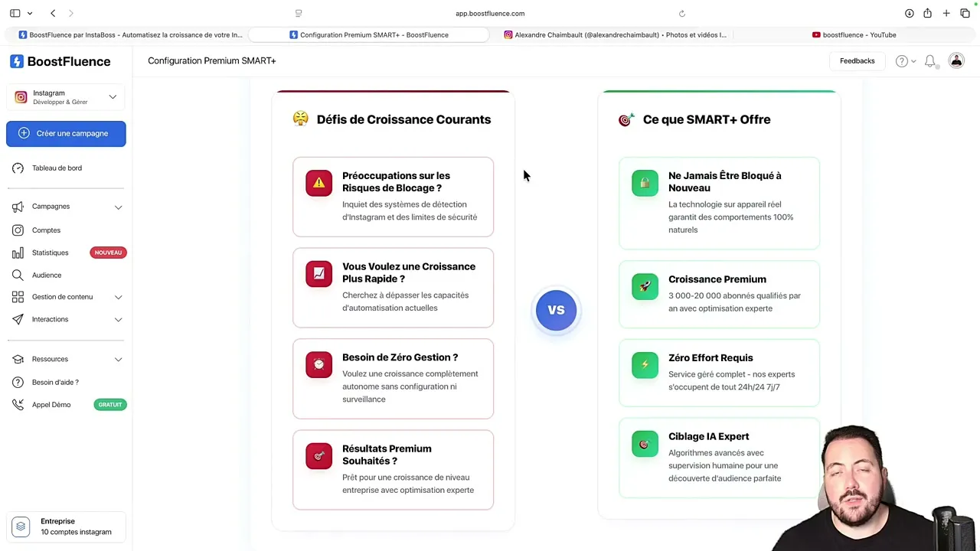The height and width of the screenshot is (551, 980).
Task: Open the Statistiques panel marked NOUVEAU
Action: click(50, 253)
